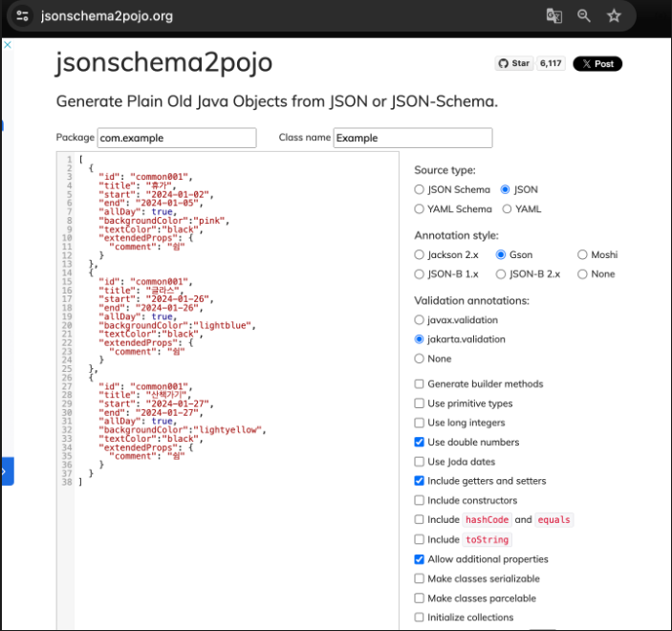The width and height of the screenshot is (672, 631).
Task: Select YAML Schema source type
Action: point(419,208)
